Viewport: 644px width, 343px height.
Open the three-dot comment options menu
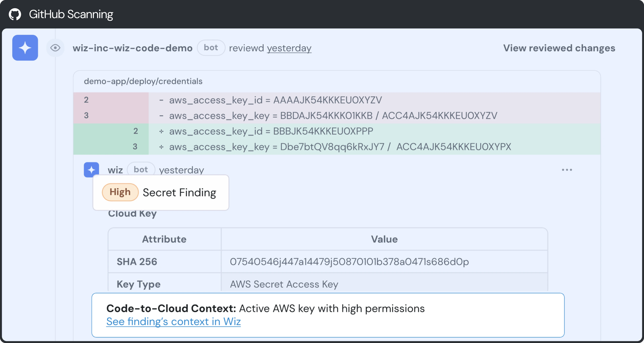[x=567, y=170]
